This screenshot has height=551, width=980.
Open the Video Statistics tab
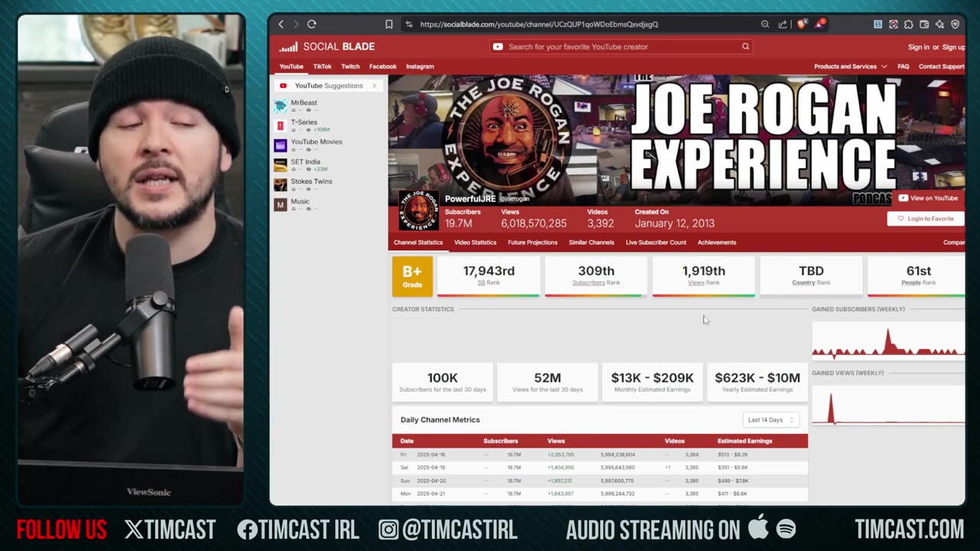(475, 243)
